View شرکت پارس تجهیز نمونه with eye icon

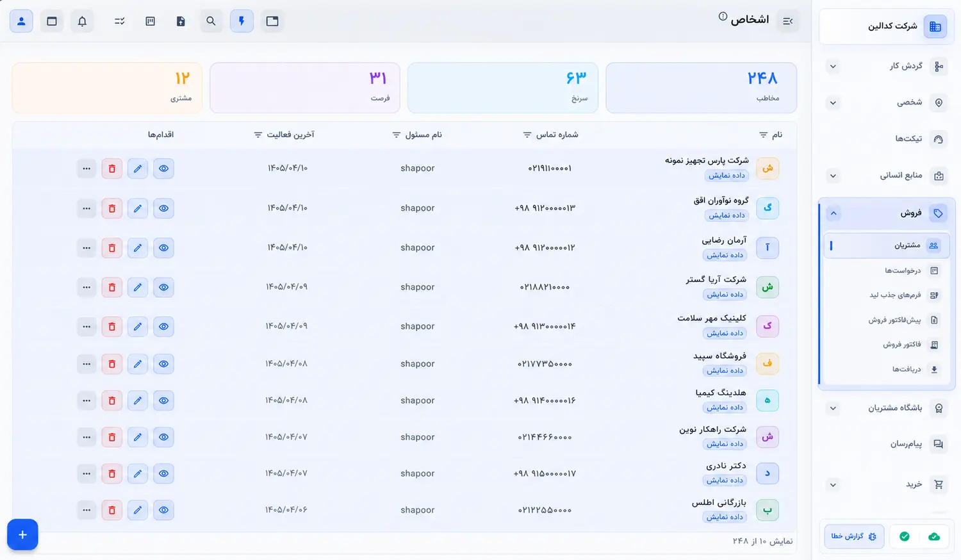pyautogui.click(x=164, y=169)
